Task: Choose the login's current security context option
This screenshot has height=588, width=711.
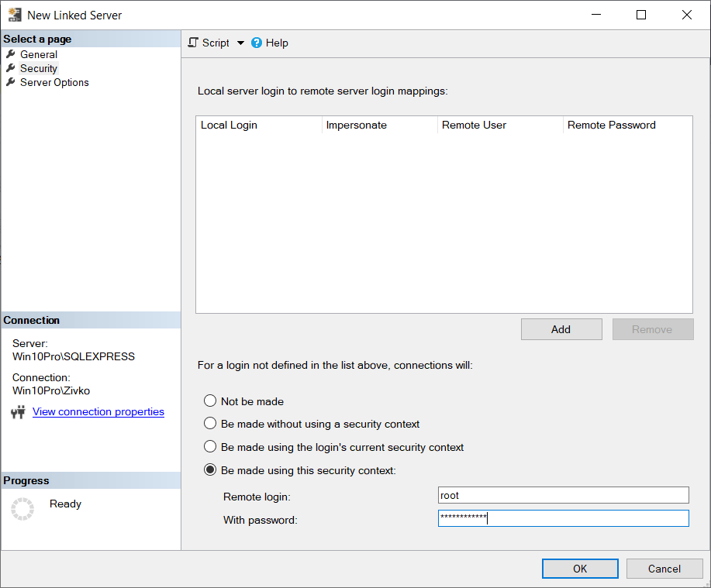Action: [x=210, y=446]
